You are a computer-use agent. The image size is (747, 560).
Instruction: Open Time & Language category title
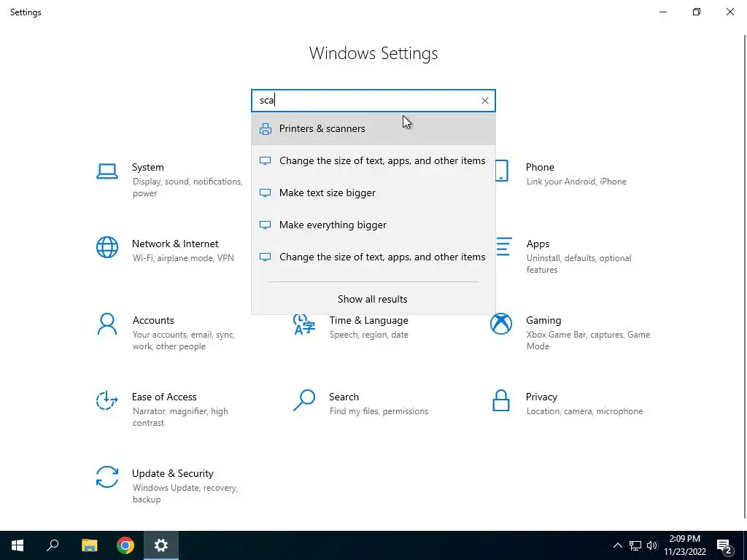pos(368,321)
